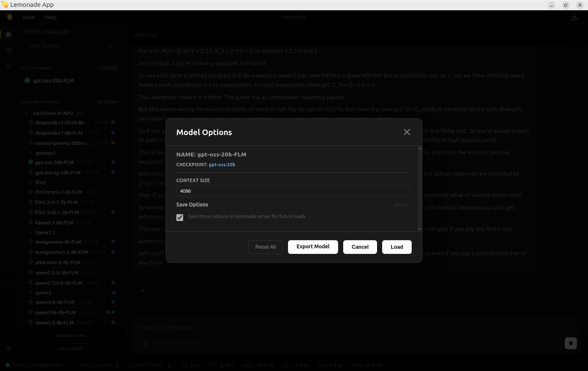The image size is (588, 371).
Task: Select medgemma1.5-4b-FLM model
Action: (x=62, y=252)
